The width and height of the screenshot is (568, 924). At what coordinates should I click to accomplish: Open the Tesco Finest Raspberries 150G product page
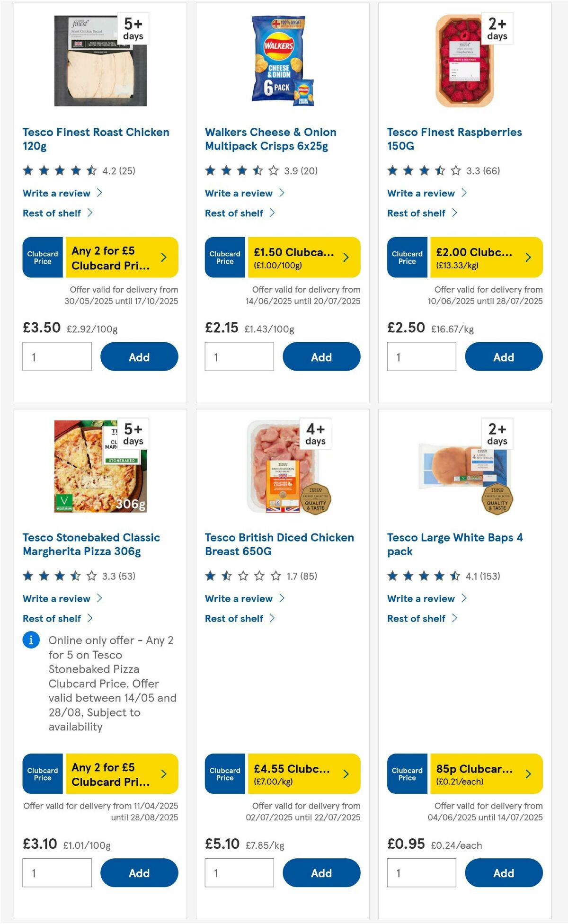pyautogui.click(x=454, y=139)
